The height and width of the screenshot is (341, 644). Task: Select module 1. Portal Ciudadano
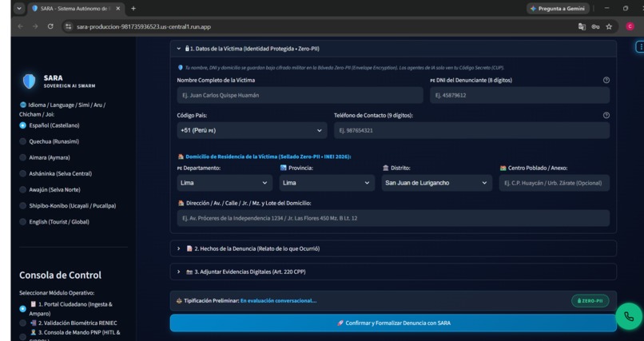66,308
